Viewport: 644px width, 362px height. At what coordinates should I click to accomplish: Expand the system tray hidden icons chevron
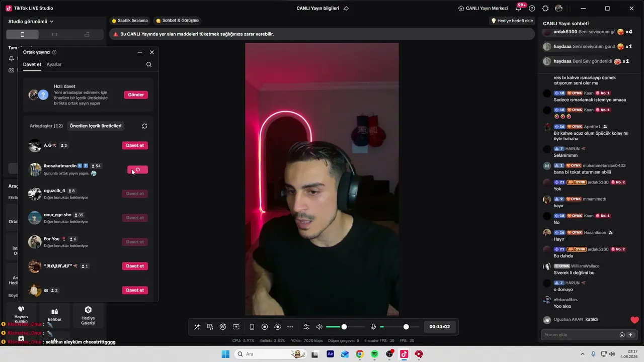click(583, 354)
